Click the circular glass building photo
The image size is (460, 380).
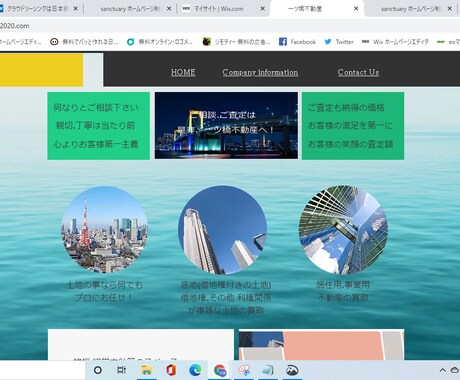[x=343, y=230]
